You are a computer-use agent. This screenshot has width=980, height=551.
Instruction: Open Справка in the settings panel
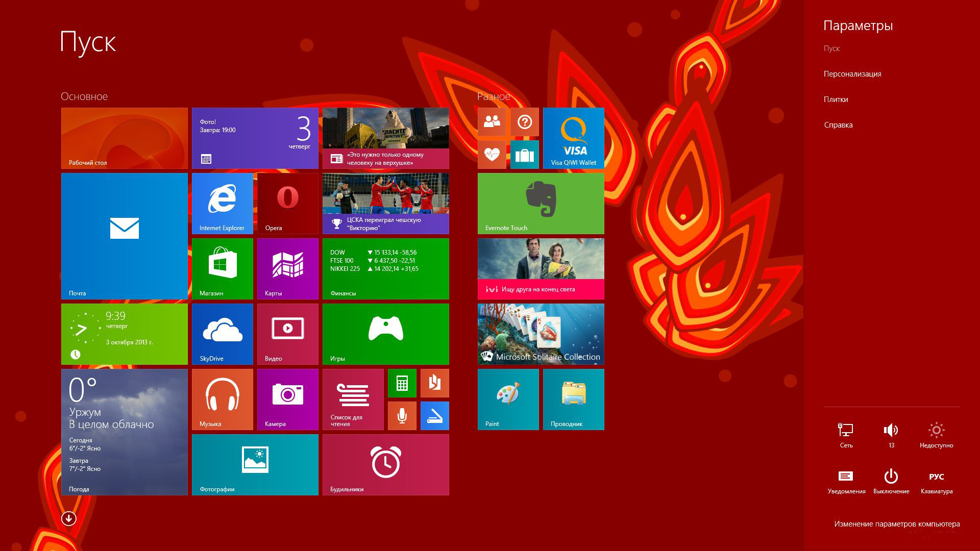click(838, 125)
